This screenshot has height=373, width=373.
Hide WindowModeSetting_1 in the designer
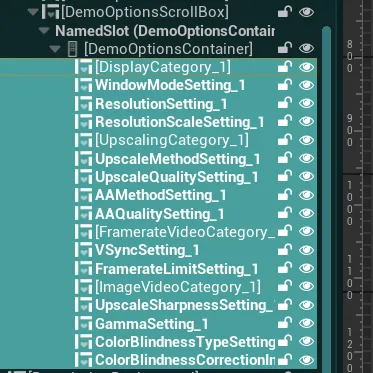click(x=306, y=85)
